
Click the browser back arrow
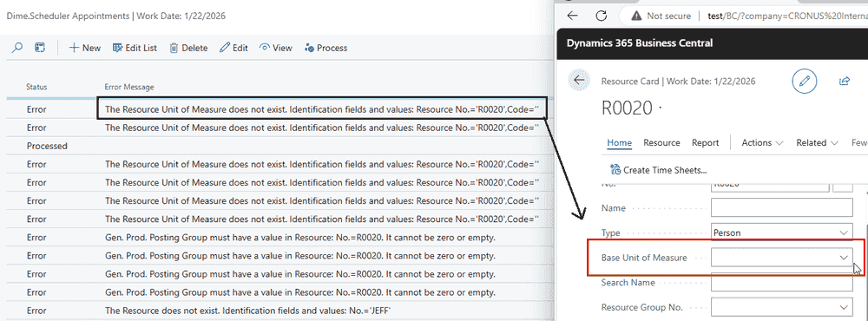click(572, 16)
